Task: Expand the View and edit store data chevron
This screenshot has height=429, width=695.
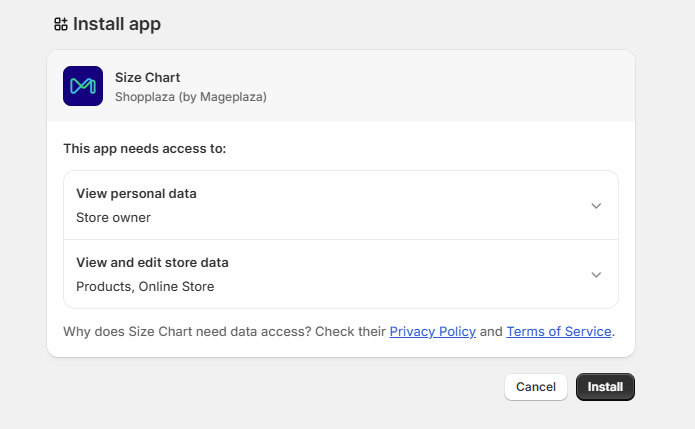Action: [596, 275]
